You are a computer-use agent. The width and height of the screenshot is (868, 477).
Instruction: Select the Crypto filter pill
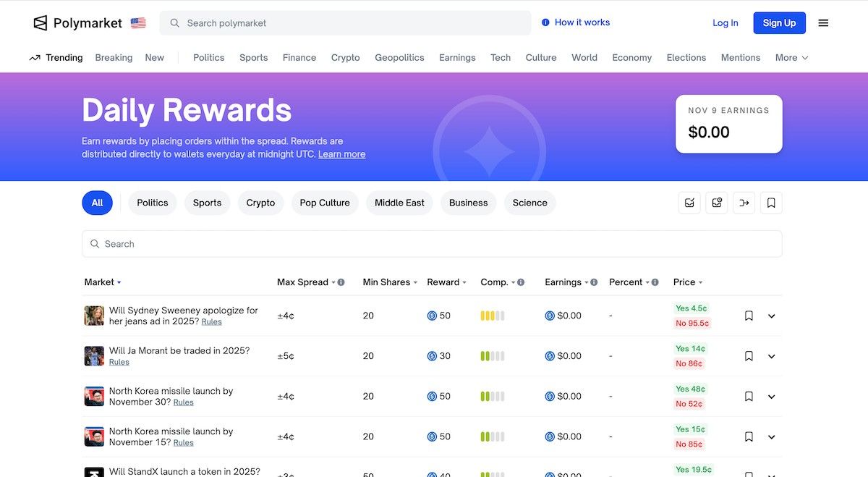coord(260,203)
